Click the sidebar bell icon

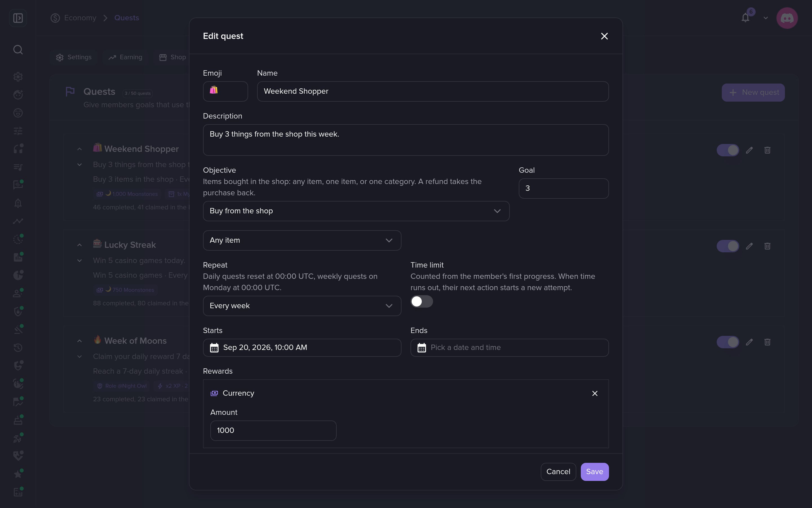click(18, 203)
